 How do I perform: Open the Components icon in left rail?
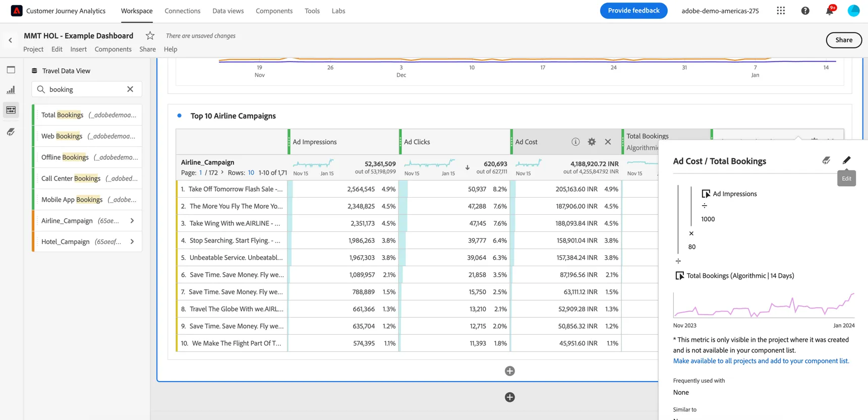(x=11, y=110)
